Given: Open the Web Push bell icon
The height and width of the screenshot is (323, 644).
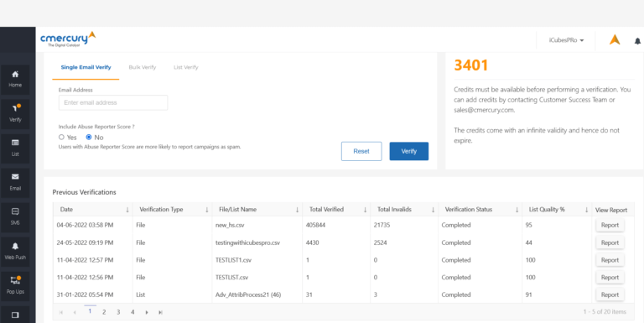Looking at the screenshot, I should (15, 246).
